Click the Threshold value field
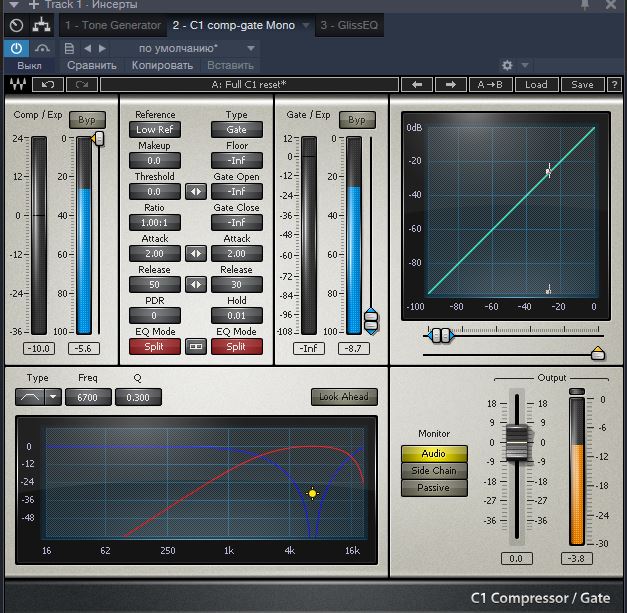627x613 pixels. coord(154,192)
